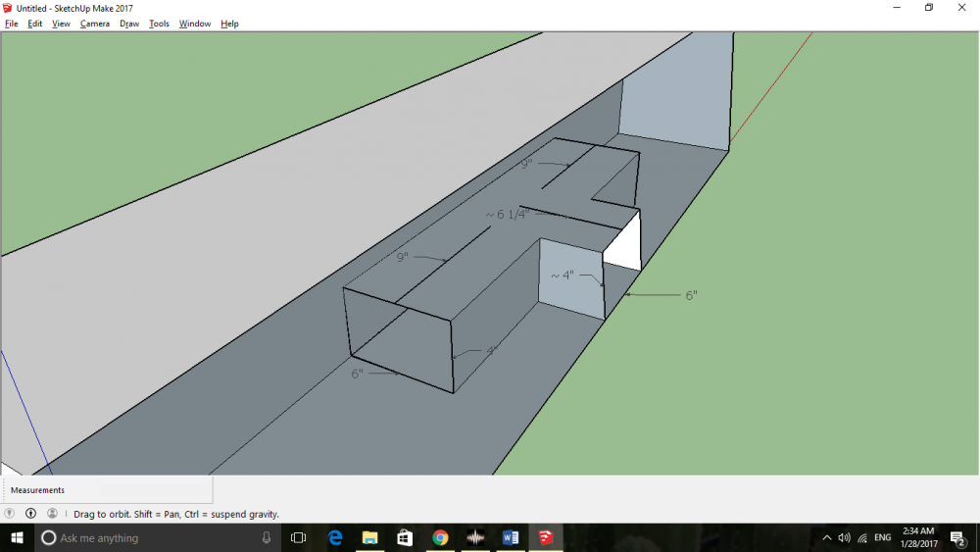Click the Cortana microphone icon
Image resolution: width=980 pixels, height=552 pixels.
(x=267, y=537)
